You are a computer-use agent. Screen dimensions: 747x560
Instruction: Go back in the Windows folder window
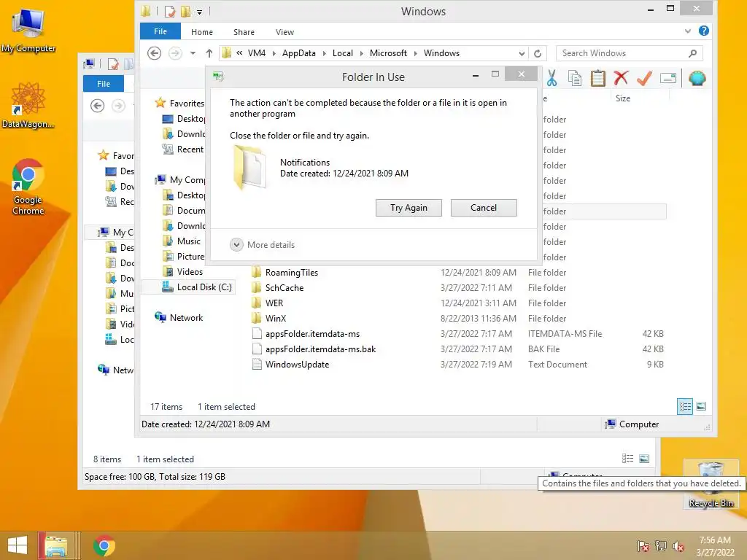click(154, 52)
